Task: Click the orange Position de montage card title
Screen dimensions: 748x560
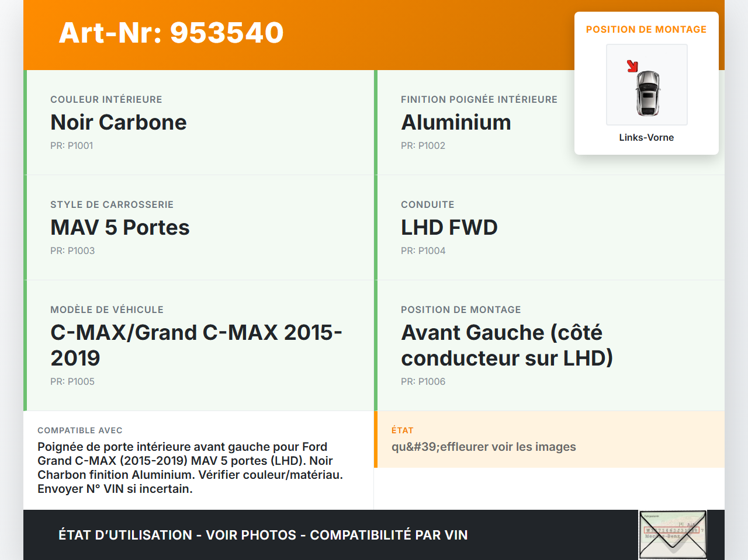Action: (x=646, y=29)
